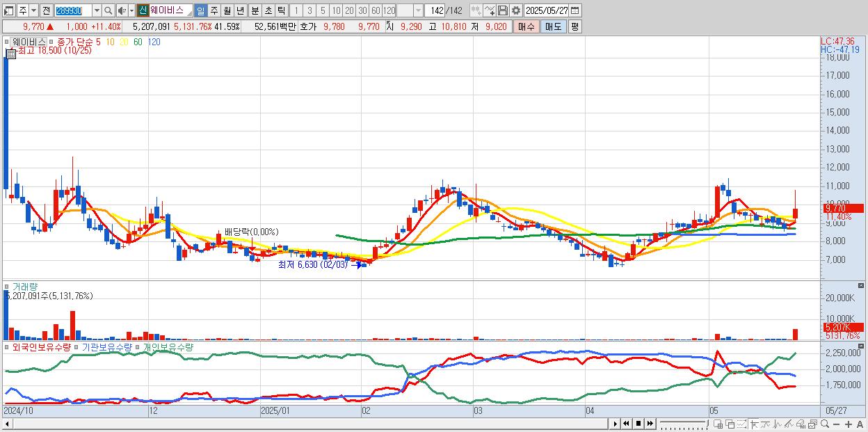Switch to the 년 yearly chart period
Image resolution: width=868 pixels, height=432 pixels.
(x=241, y=10)
